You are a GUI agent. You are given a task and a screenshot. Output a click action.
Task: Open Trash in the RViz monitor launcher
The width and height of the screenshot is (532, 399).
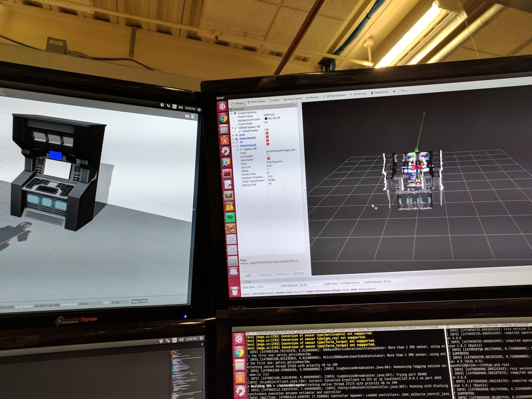[234, 291]
